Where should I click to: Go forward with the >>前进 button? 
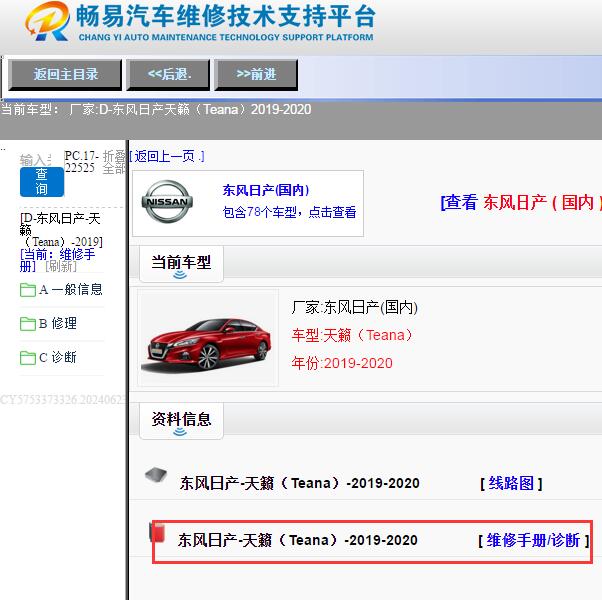coord(256,74)
